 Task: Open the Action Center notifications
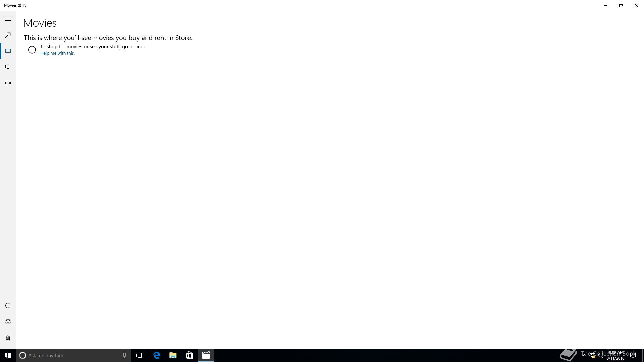pyautogui.click(x=633, y=355)
